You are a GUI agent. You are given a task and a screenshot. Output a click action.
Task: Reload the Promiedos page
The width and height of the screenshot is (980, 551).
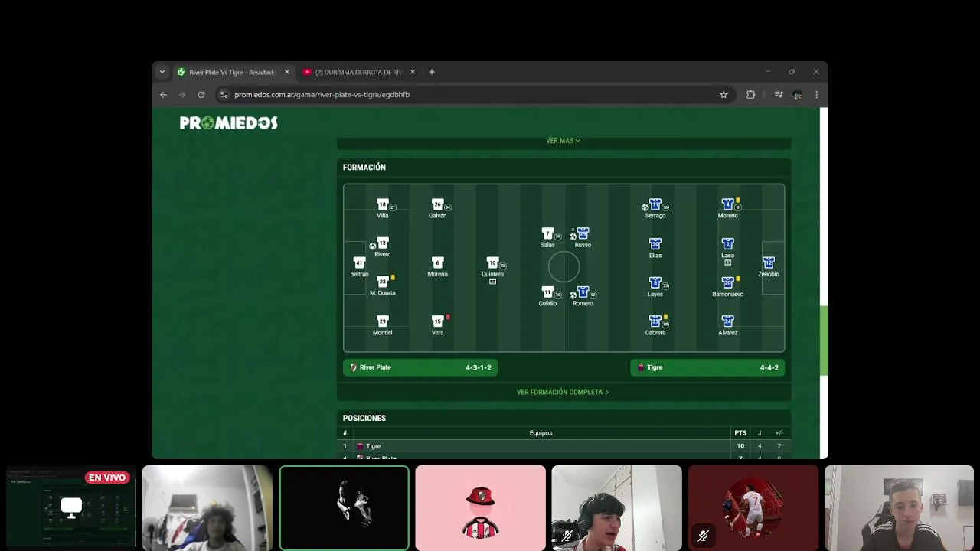point(201,95)
